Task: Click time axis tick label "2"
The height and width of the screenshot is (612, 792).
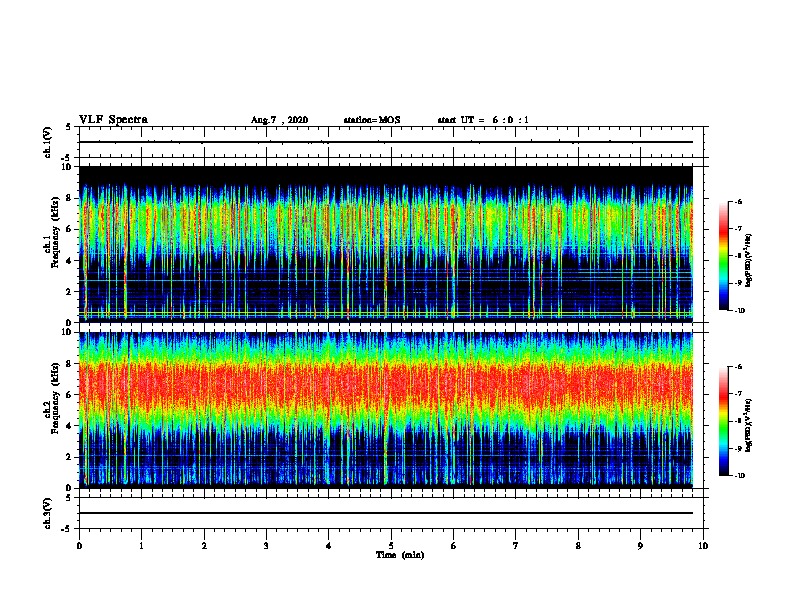Action: pyautogui.click(x=204, y=546)
